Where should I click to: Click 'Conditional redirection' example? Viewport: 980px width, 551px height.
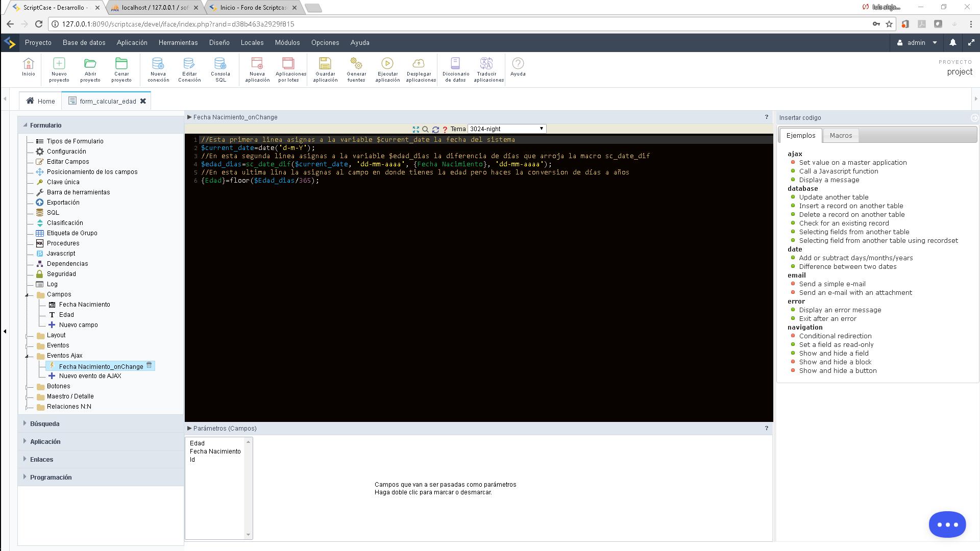click(835, 336)
